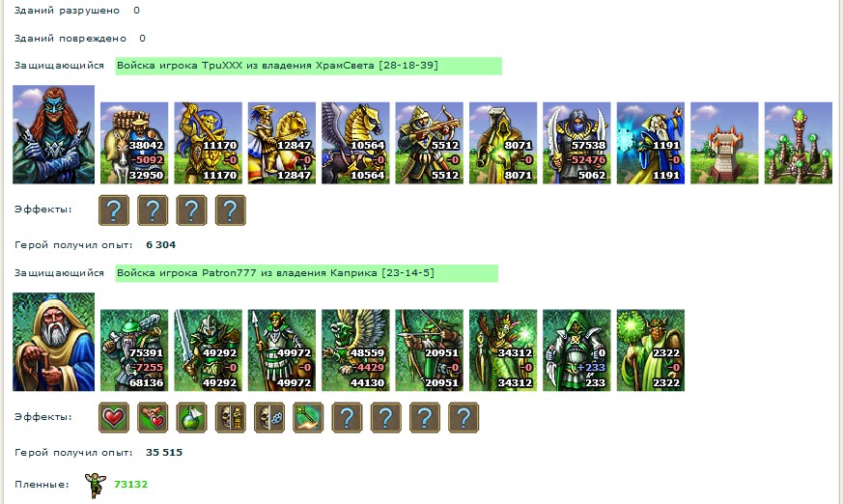Open TpuXXX army from ХрамСвета link

pos(277,66)
